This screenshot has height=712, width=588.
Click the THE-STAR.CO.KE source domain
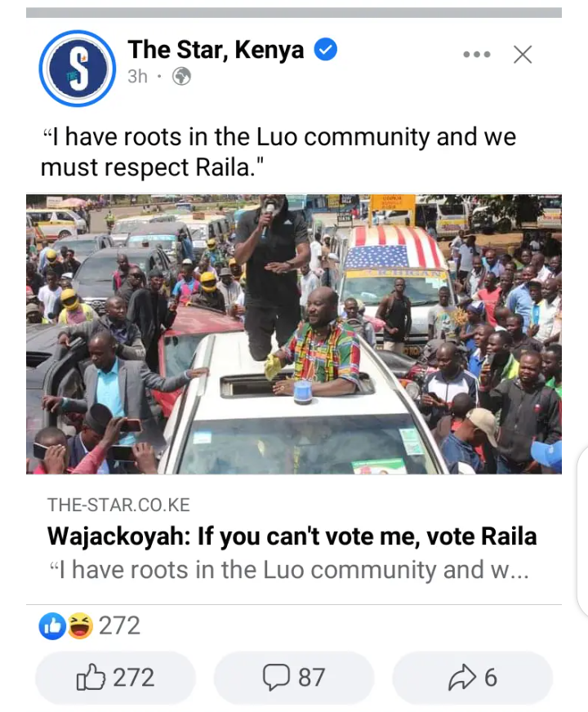(x=118, y=505)
